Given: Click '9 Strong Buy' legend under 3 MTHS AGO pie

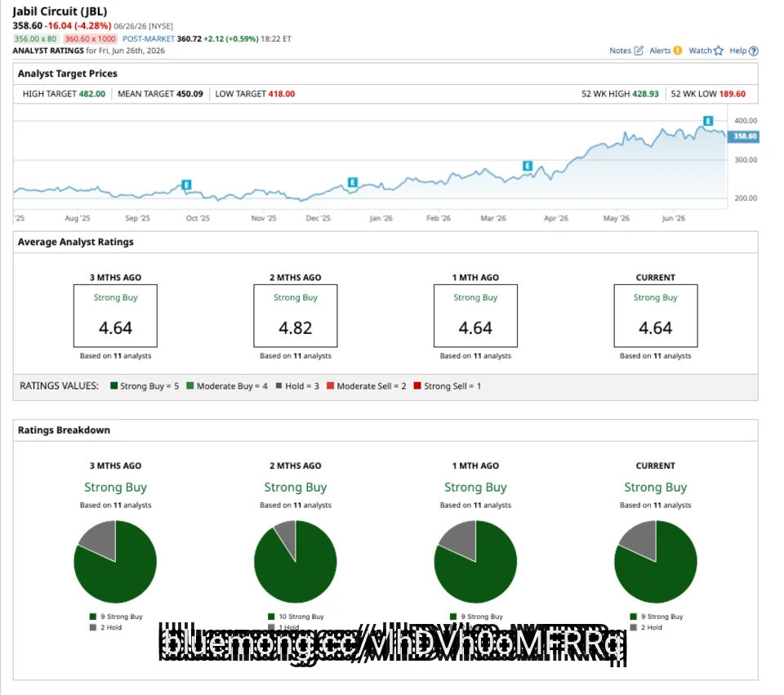Looking at the screenshot, I should pyautogui.click(x=116, y=617).
